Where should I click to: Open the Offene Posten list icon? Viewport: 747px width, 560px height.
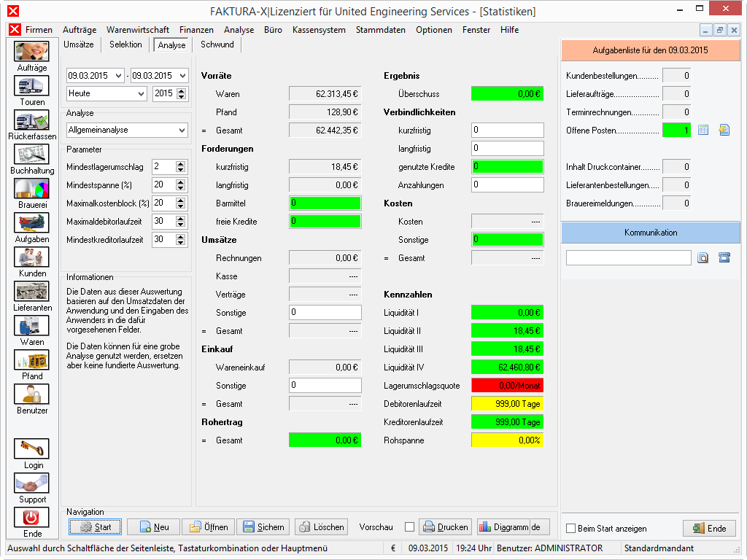(703, 130)
